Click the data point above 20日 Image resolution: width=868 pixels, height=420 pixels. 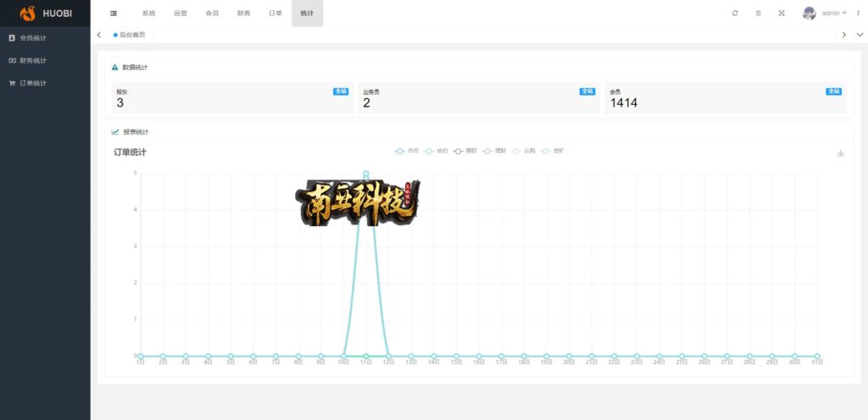(x=569, y=356)
